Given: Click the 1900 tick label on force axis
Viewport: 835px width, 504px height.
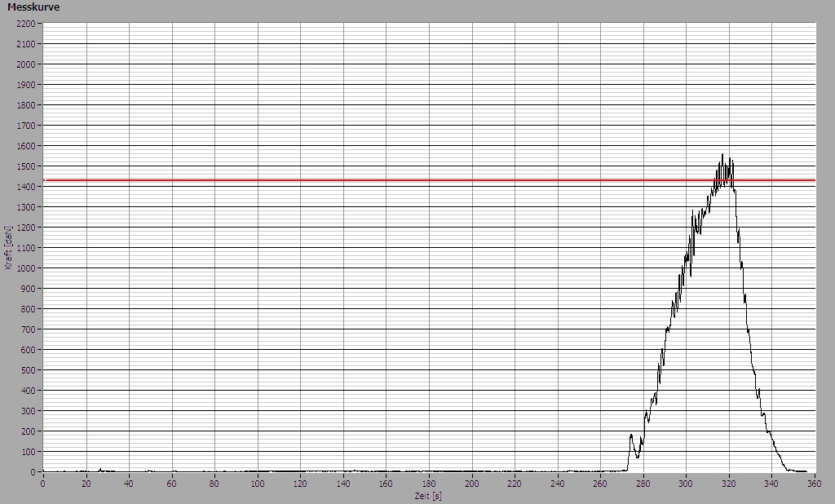Looking at the screenshot, I should click(25, 85).
